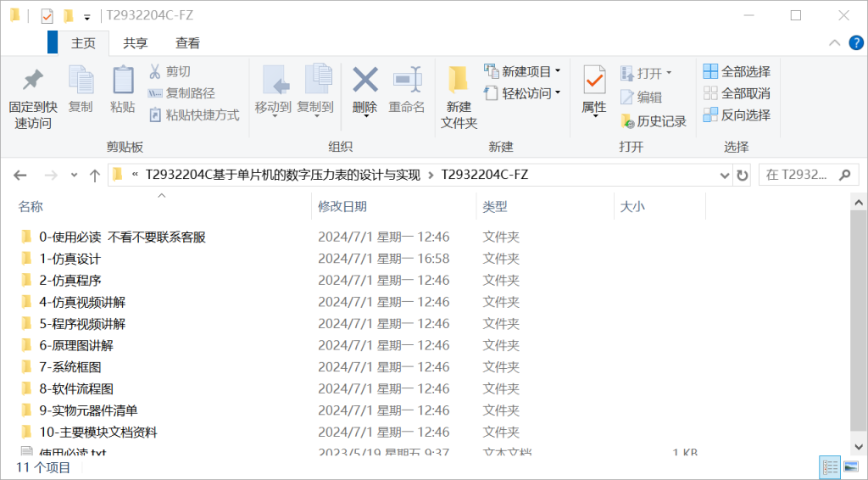Select the Home (主页) tab
The width and height of the screenshot is (868, 480).
click(83, 43)
